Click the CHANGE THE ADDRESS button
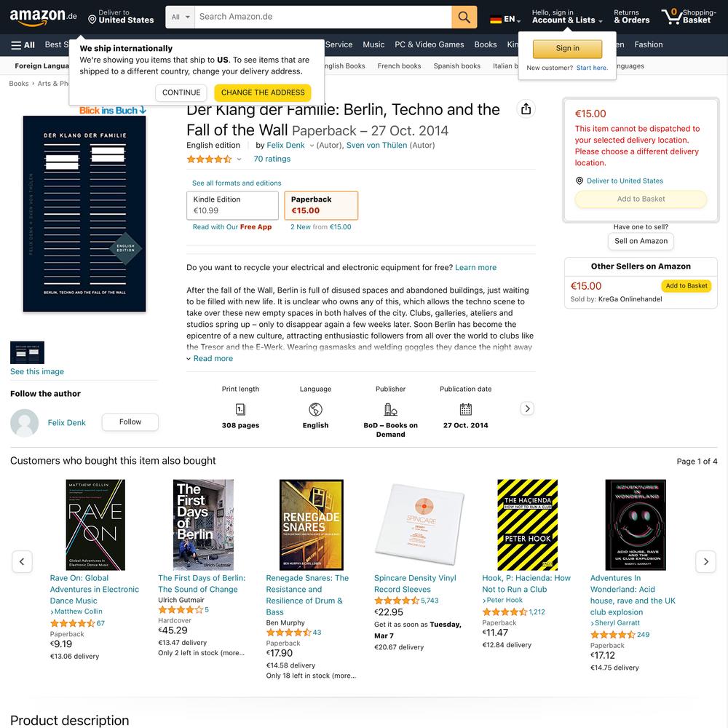Screen dimensions: 728x728 [x=263, y=92]
